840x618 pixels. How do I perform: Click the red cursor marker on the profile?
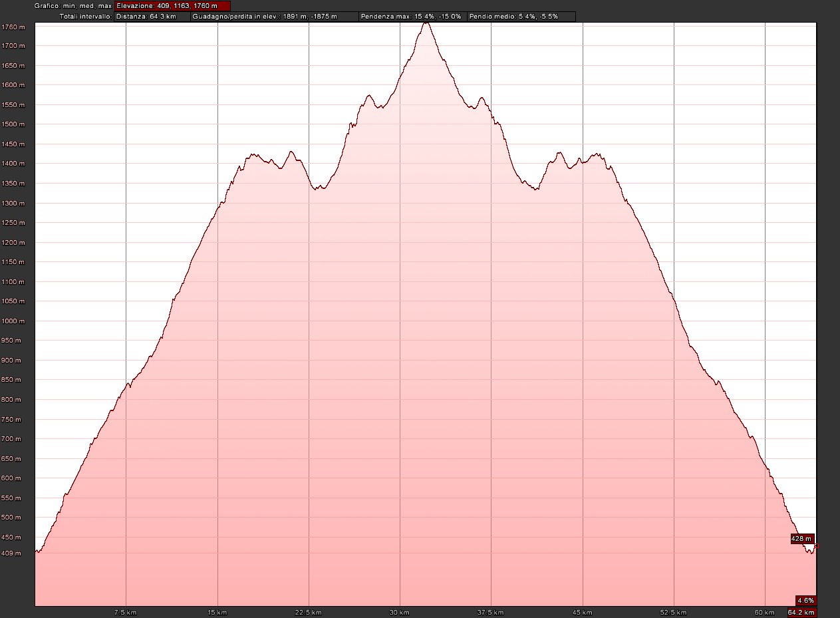click(x=815, y=546)
